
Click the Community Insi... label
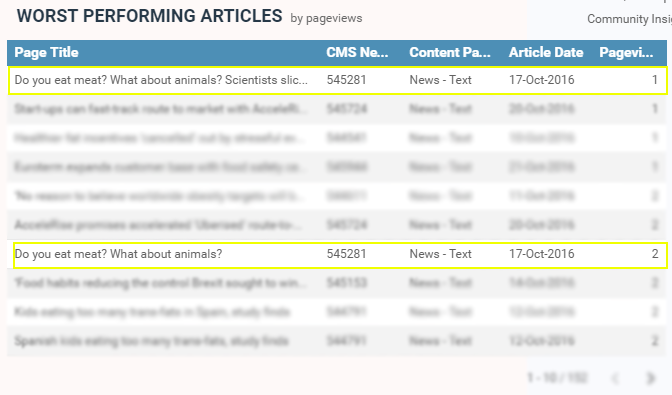[629, 19]
